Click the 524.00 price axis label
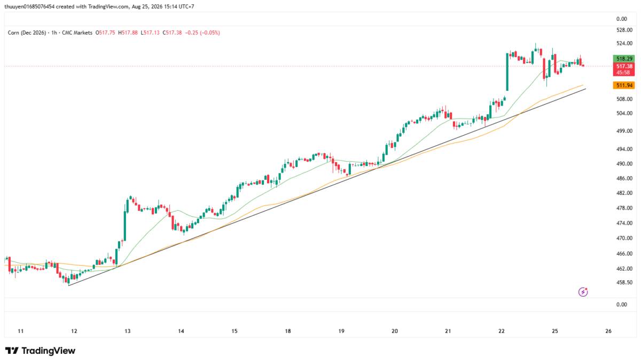 pyautogui.click(x=624, y=44)
